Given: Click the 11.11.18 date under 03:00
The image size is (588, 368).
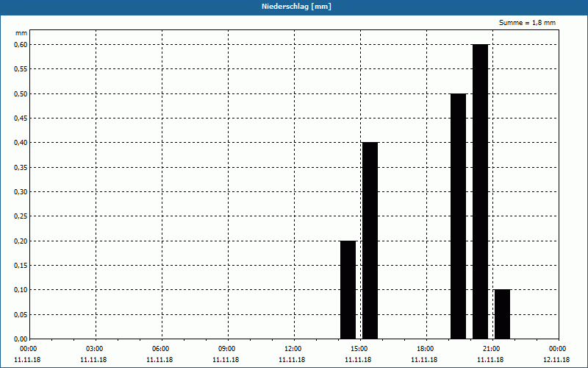Looking at the screenshot, I should click(x=93, y=359).
